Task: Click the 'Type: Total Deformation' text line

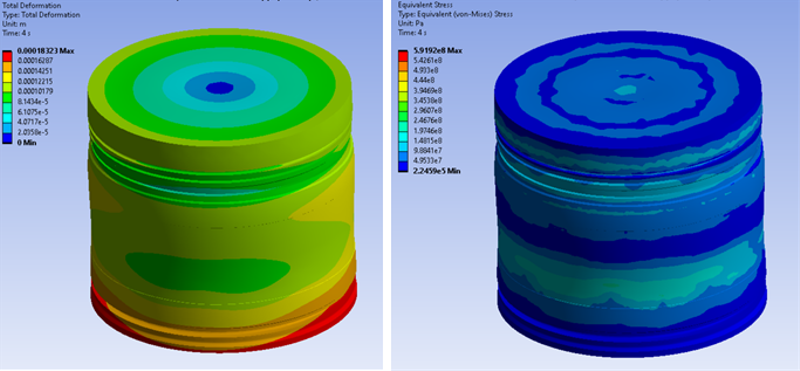Action: (x=40, y=15)
